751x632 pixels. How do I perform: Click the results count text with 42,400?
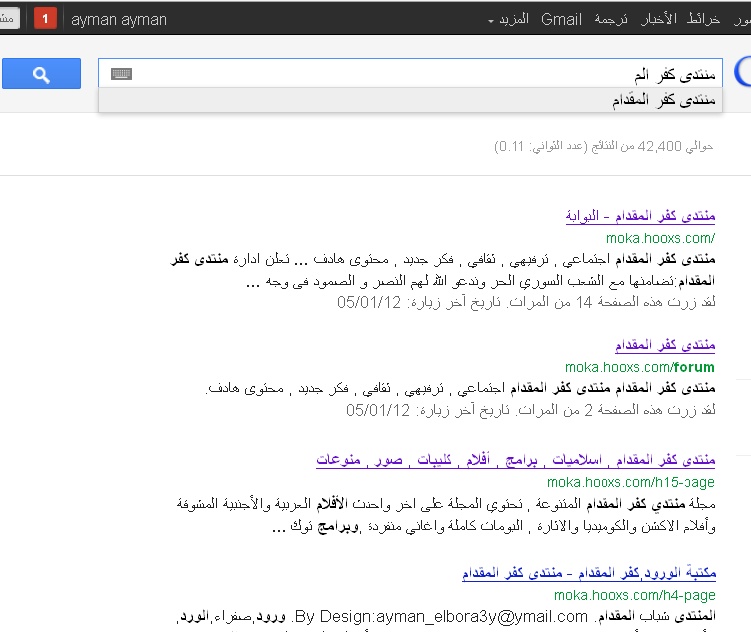click(x=603, y=146)
